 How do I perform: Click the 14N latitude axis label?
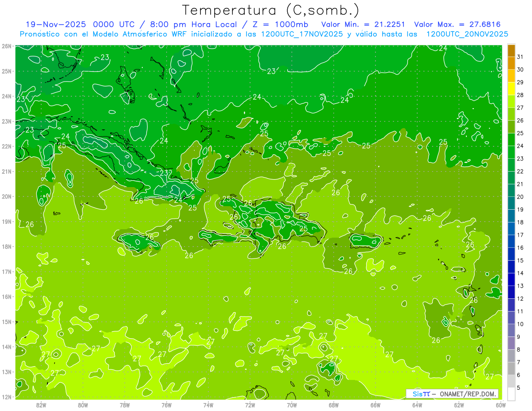[x=6, y=347]
